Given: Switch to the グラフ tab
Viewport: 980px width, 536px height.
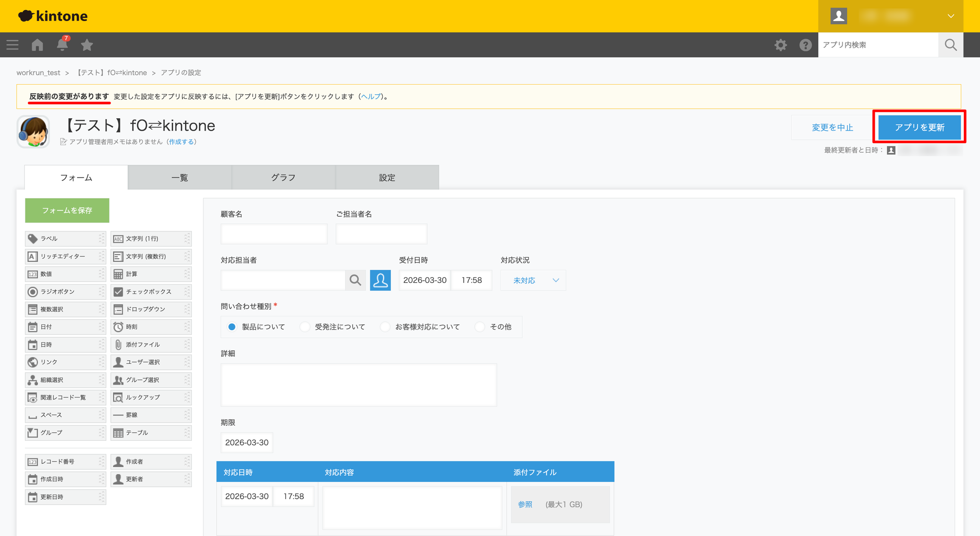Looking at the screenshot, I should 283,178.
